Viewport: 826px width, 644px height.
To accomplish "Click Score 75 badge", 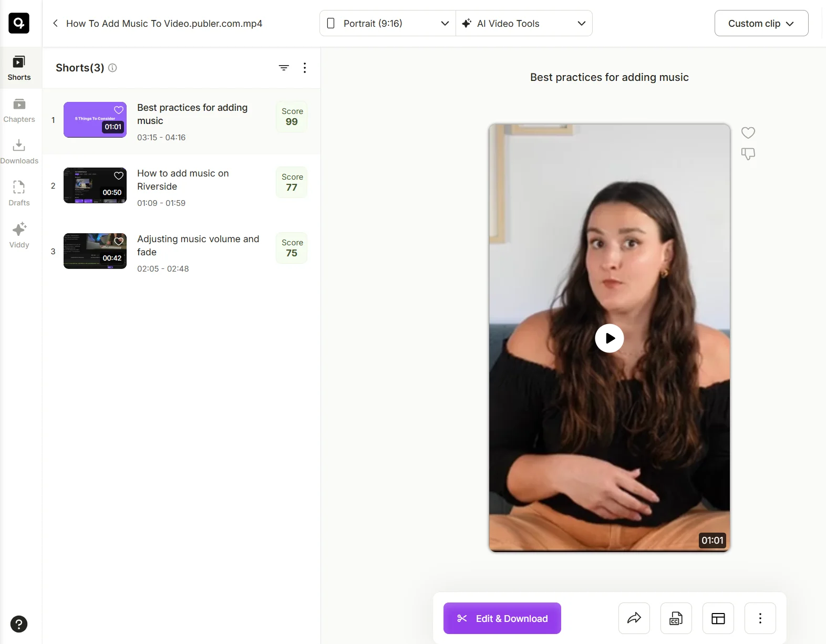I will pyautogui.click(x=292, y=248).
